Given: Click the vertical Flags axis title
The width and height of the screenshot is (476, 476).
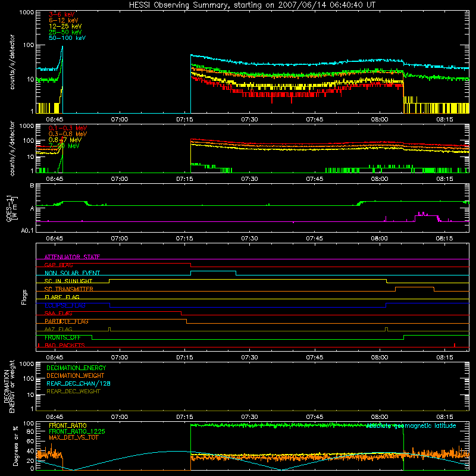Looking at the screenshot, I should (x=24, y=297).
